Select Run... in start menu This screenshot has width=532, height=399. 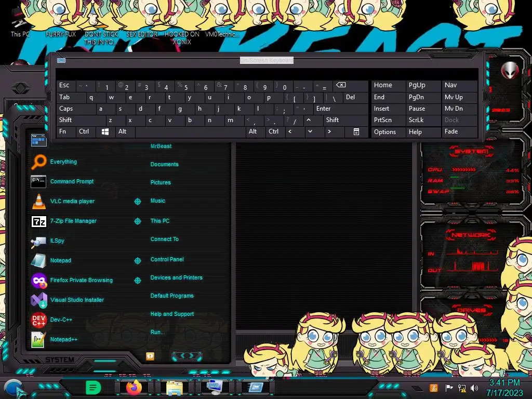(157, 332)
